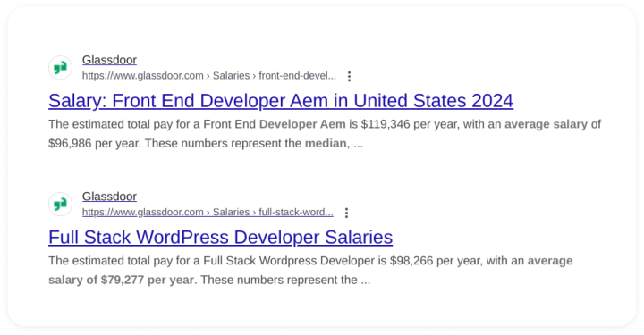
Task: Click snippet text mentioning $96,986 per year
Action: (x=95, y=144)
